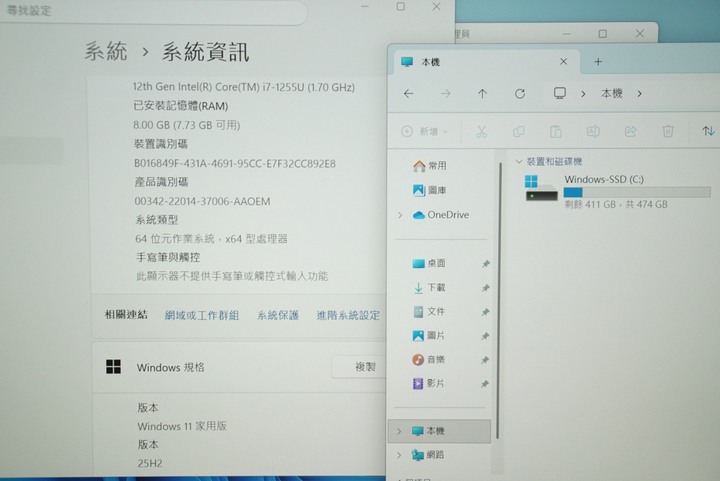Open 音樂 (Music) quick access folder

point(429,359)
